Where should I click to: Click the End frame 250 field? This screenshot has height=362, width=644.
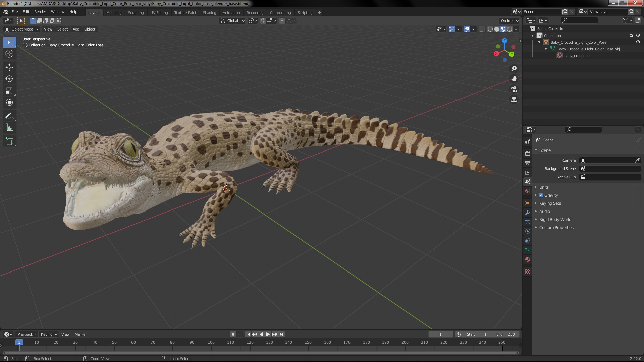tap(506, 334)
